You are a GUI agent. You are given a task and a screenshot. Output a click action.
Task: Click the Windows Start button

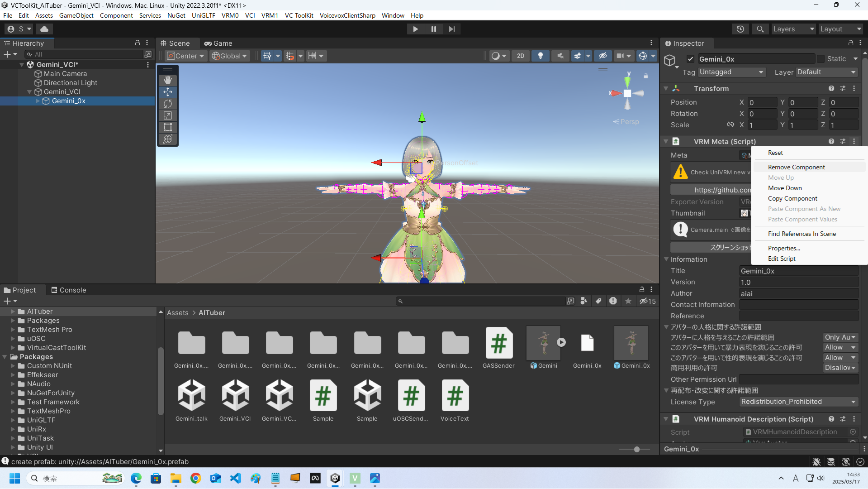[14, 478]
